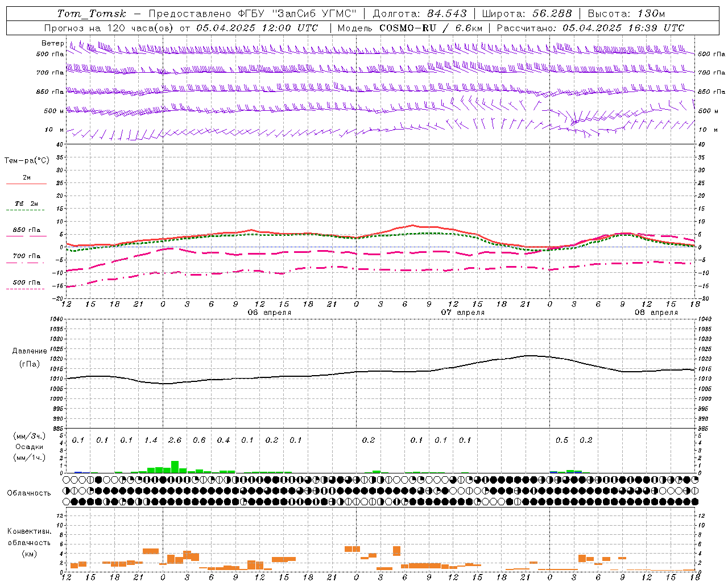This screenshot has width=728, height=582.
Task: Click the Рассчитано 05.04.2025 16:39 UTC timestamp
Action: [590, 28]
